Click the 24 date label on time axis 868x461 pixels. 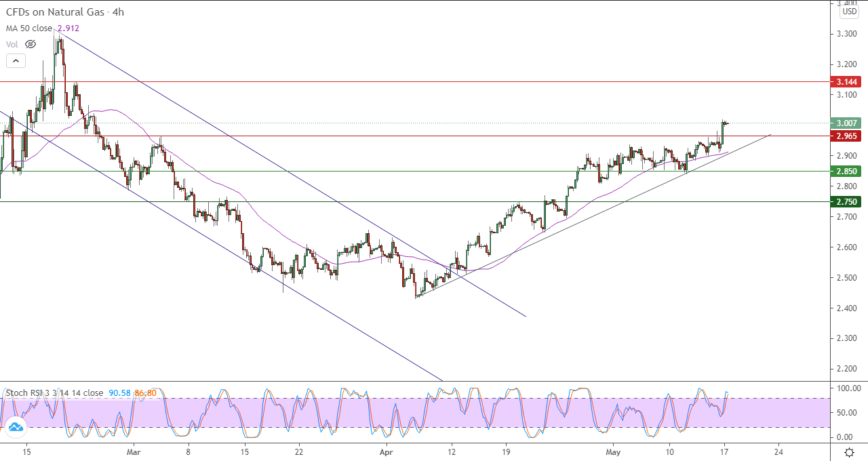(x=778, y=451)
